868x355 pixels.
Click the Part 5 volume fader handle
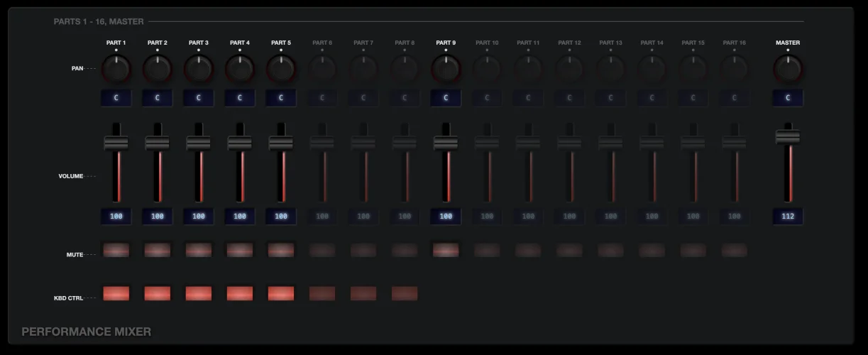281,143
